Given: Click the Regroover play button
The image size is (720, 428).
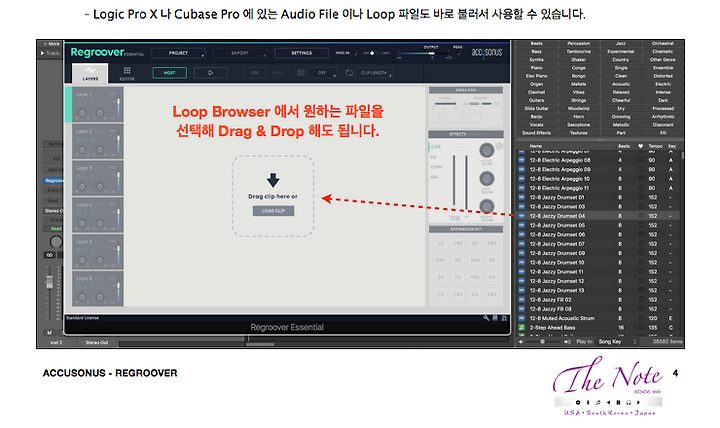Looking at the screenshot, I should [x=210, y=73].
